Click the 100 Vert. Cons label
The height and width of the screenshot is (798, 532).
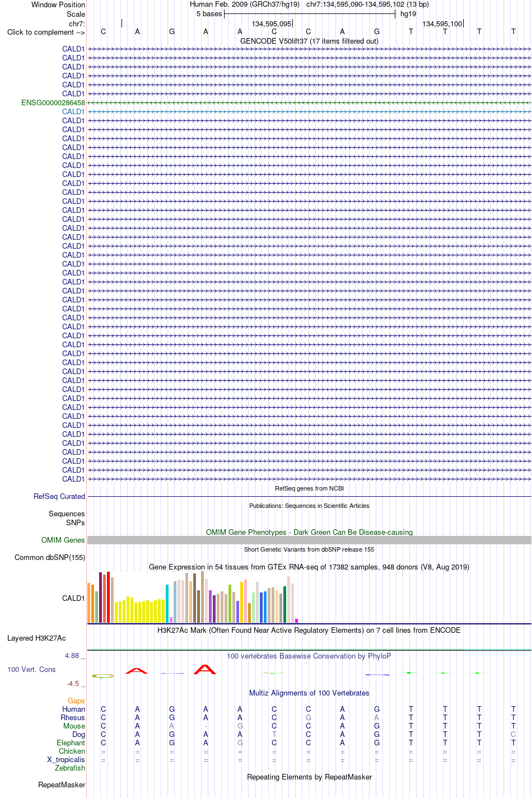coord(31,669)
